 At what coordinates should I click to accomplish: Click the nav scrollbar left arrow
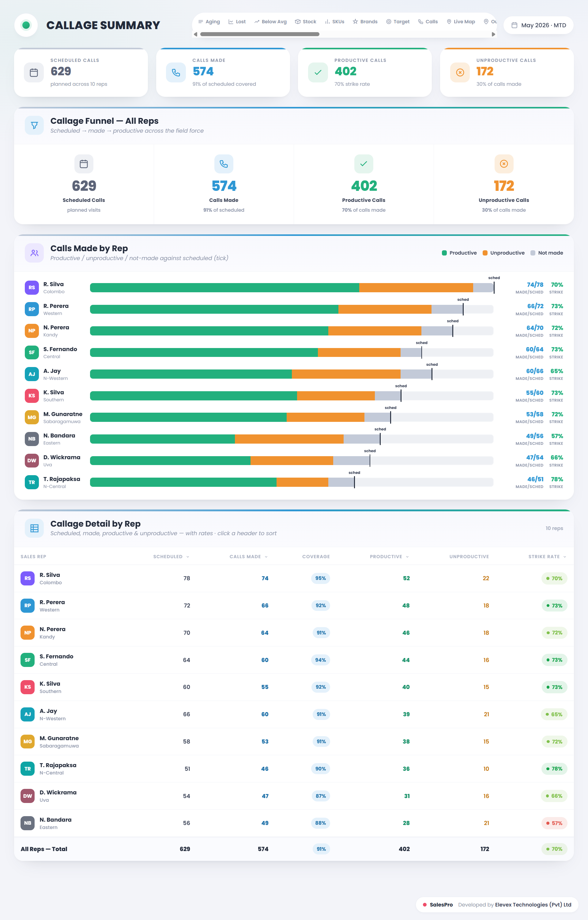coord(195,34)
